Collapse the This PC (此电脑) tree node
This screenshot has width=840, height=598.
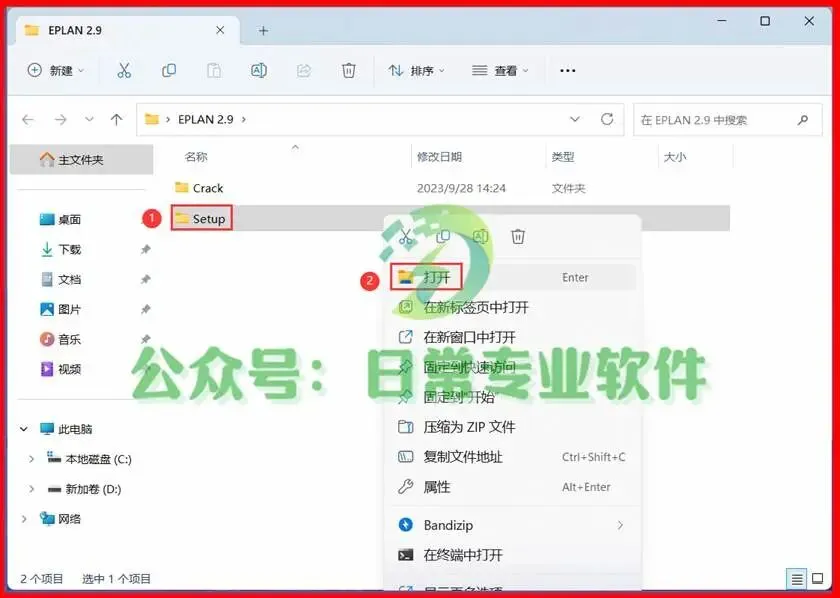24,429
